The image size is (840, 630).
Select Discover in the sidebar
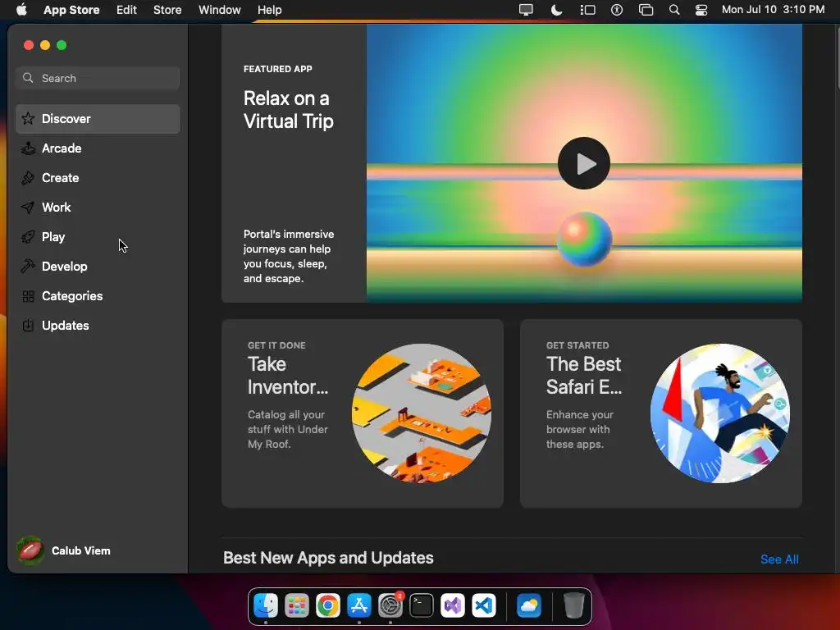point(98,118)
